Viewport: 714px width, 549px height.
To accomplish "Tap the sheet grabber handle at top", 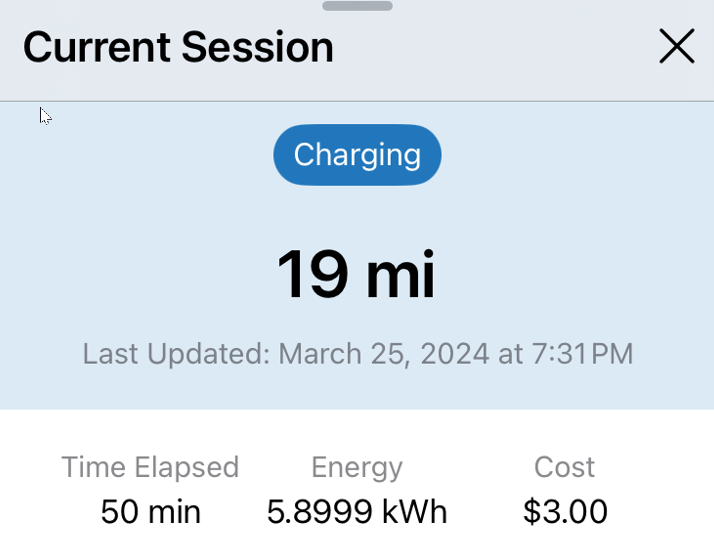I will 357,6.
